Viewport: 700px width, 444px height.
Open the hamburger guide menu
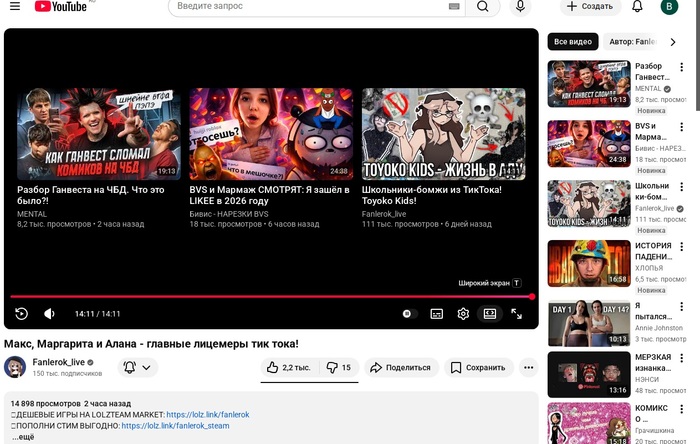(x=15, y=6)
